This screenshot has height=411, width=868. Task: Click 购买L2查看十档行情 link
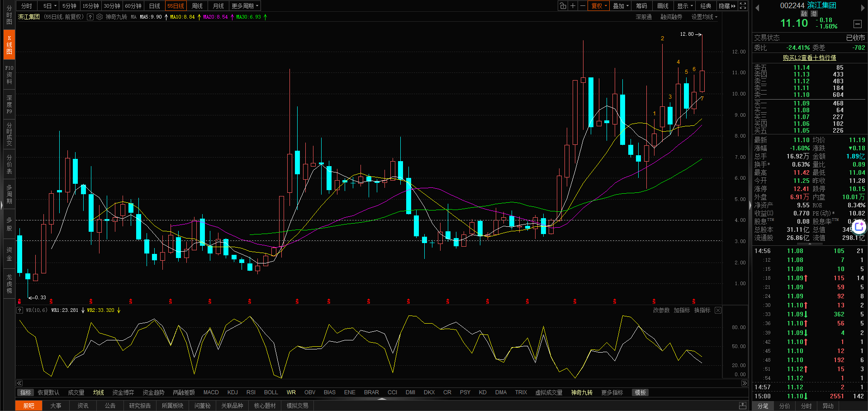(x=809, y=57)
